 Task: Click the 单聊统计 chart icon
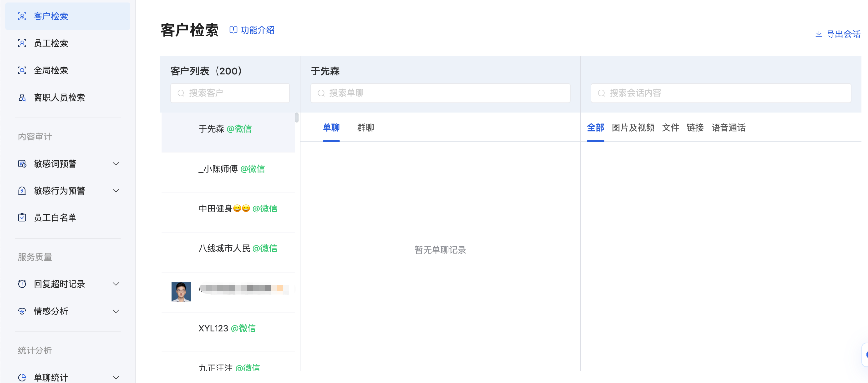22,378
